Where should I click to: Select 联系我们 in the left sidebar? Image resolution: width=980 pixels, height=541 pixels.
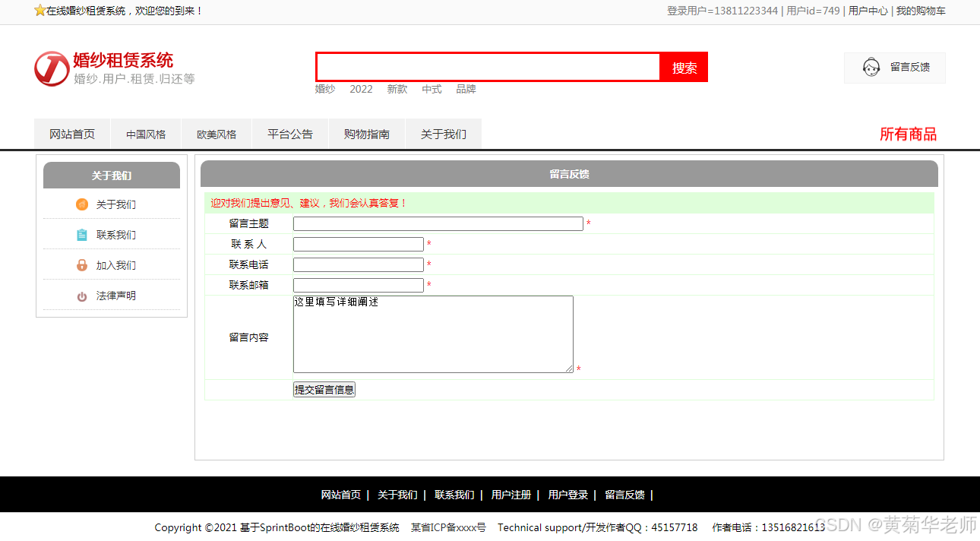click(115, 235)
